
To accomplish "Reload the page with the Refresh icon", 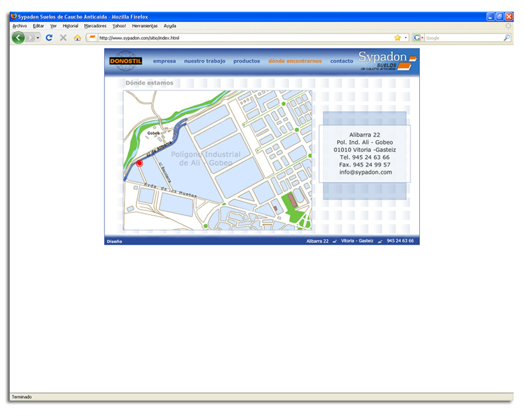I will pos(49,37).
